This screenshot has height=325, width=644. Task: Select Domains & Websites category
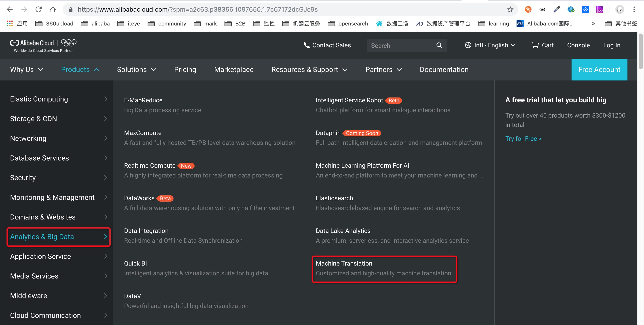point(59,217)
